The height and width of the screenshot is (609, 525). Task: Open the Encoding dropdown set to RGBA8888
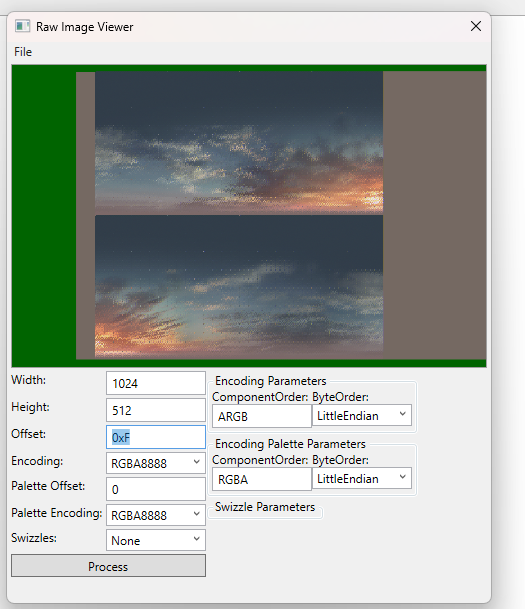(156, 463)
